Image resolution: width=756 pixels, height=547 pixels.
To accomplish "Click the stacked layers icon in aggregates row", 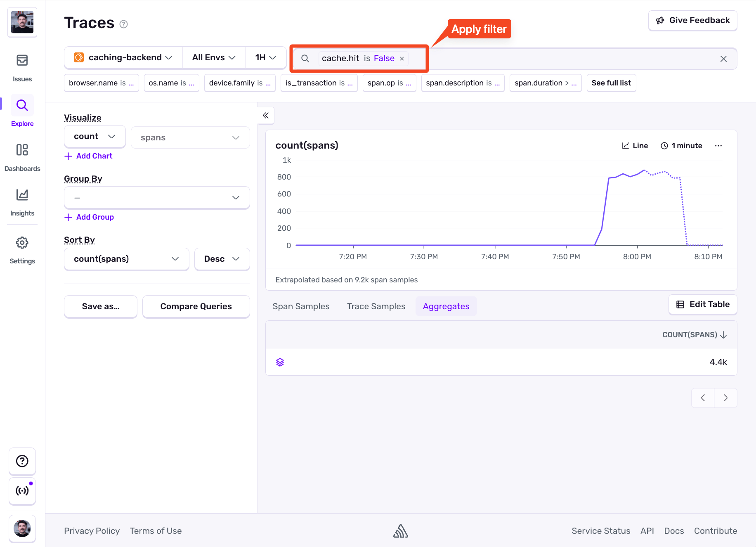I will click(x=280, y=362).
